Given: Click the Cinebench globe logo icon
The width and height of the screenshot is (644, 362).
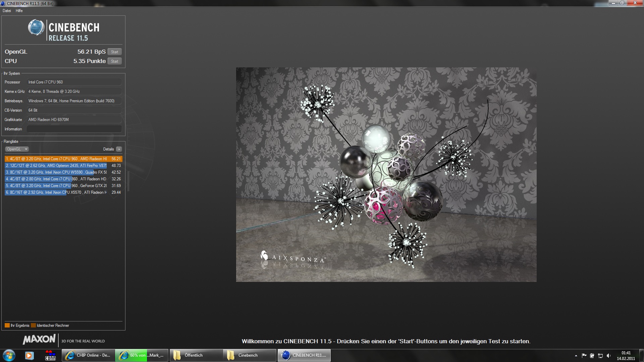Looking at the screenshot, I should click(x=36, y=27).
